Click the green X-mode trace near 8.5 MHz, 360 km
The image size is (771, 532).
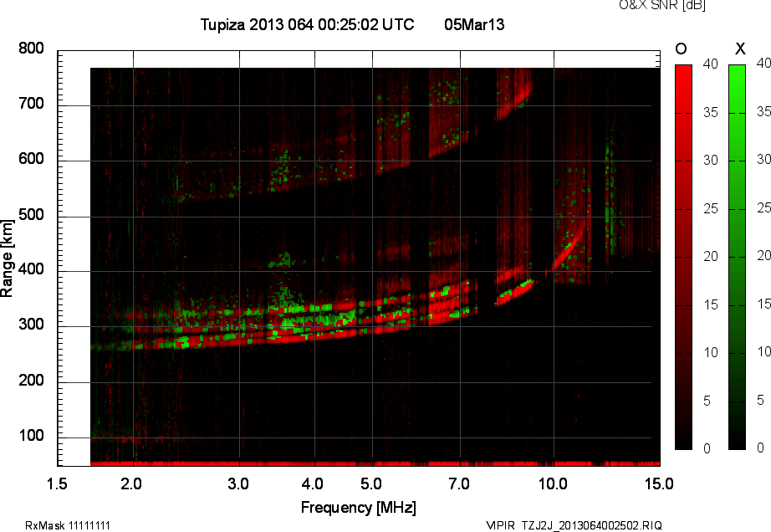click(x=515, y=290)
